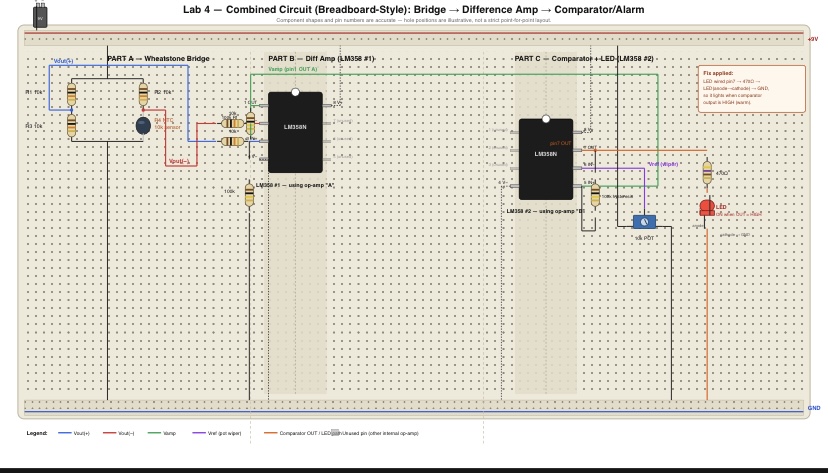Click the red Vout(-) legend swatch
Viewport: 828px width, 473px height.
click(x=110, y=433)
